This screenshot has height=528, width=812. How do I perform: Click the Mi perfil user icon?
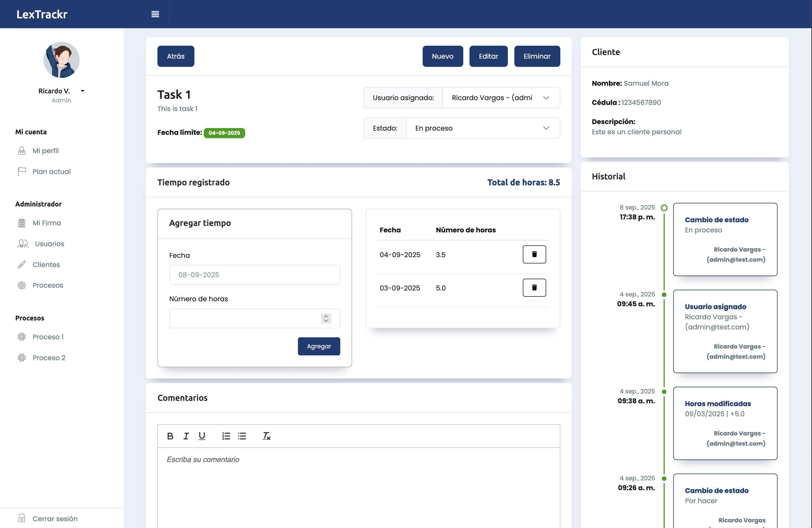[x=21, y=151]
